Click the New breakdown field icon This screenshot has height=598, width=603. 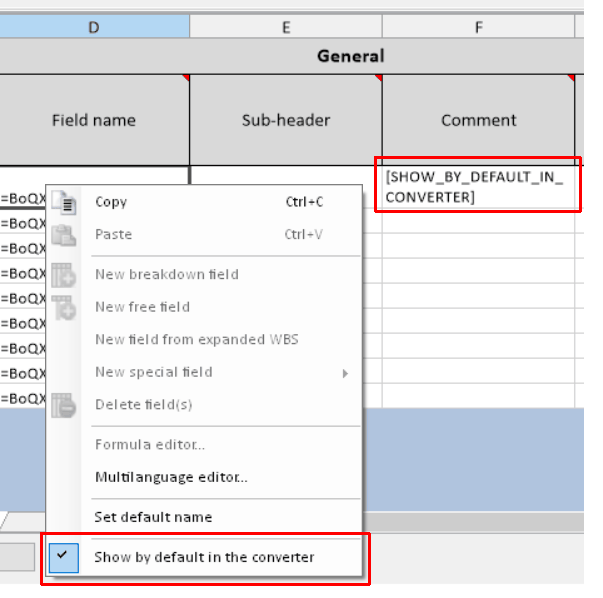[x=63, y=275]
